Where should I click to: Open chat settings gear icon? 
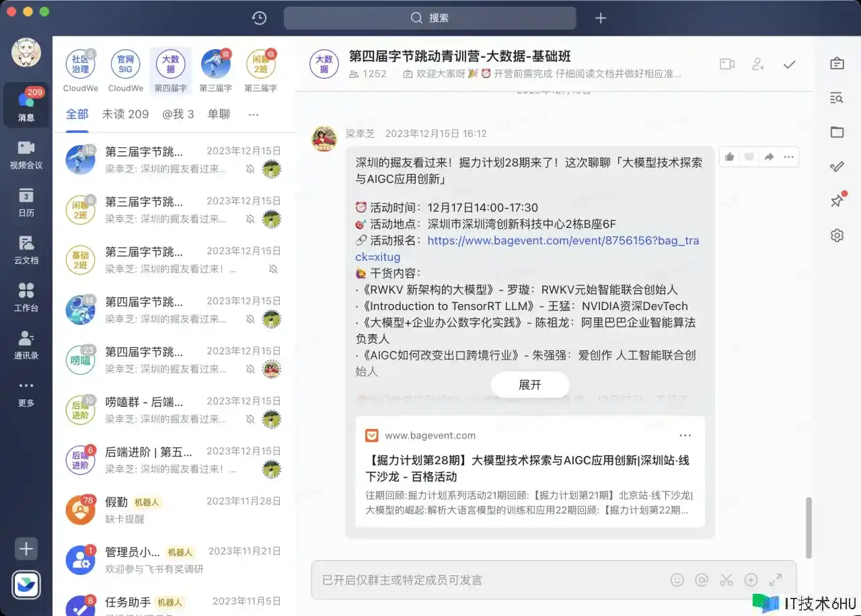click(837, 235)
